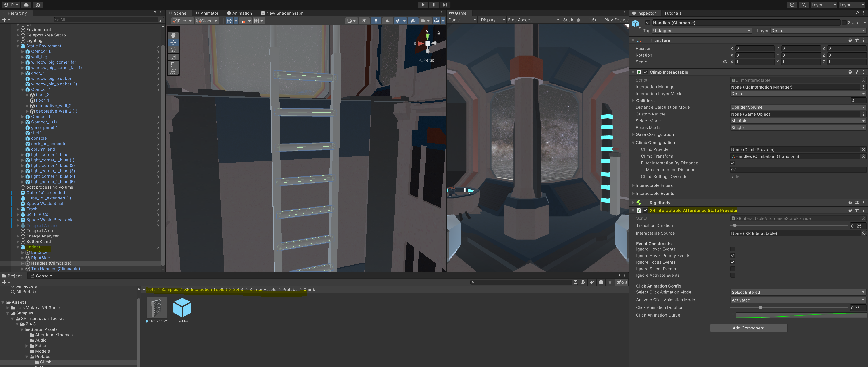Screen dimensions: 868x367
Task: Open Undo History clock icon
Action: [792, 5]
